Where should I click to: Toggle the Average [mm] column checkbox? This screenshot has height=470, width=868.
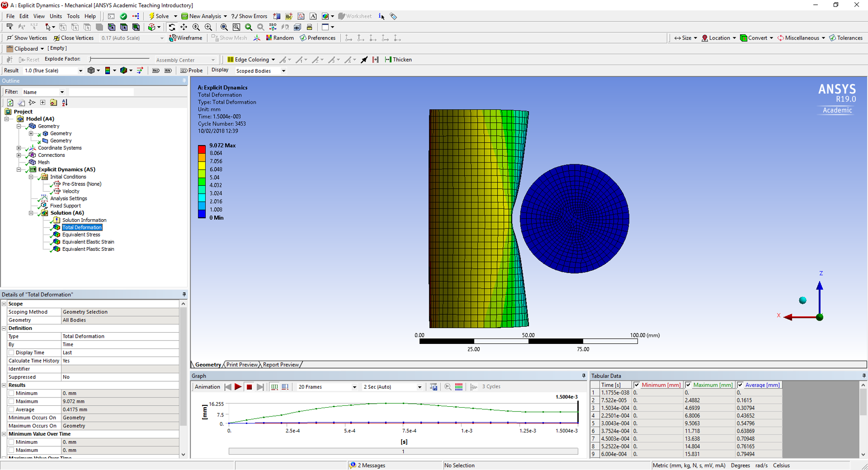[740, 385]
